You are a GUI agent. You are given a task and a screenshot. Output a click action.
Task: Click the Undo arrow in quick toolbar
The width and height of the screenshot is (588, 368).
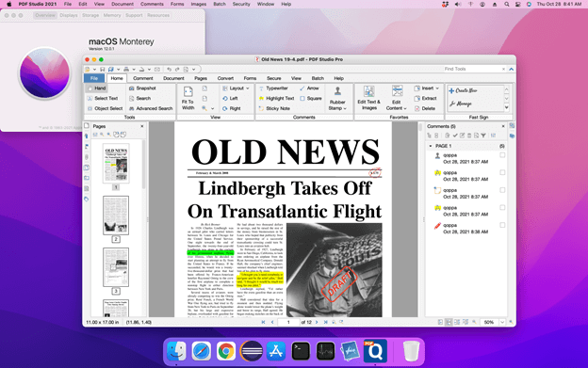[169, 70]
